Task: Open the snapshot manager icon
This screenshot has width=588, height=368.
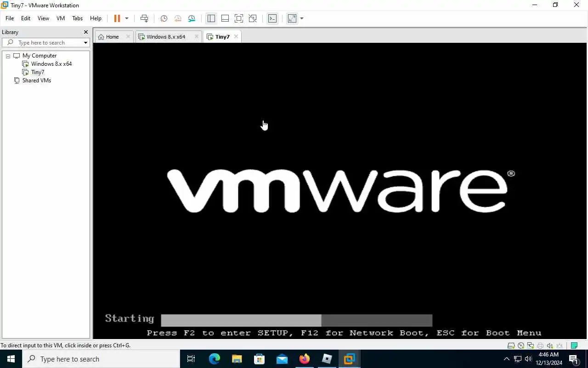Action: pos(192,18)
